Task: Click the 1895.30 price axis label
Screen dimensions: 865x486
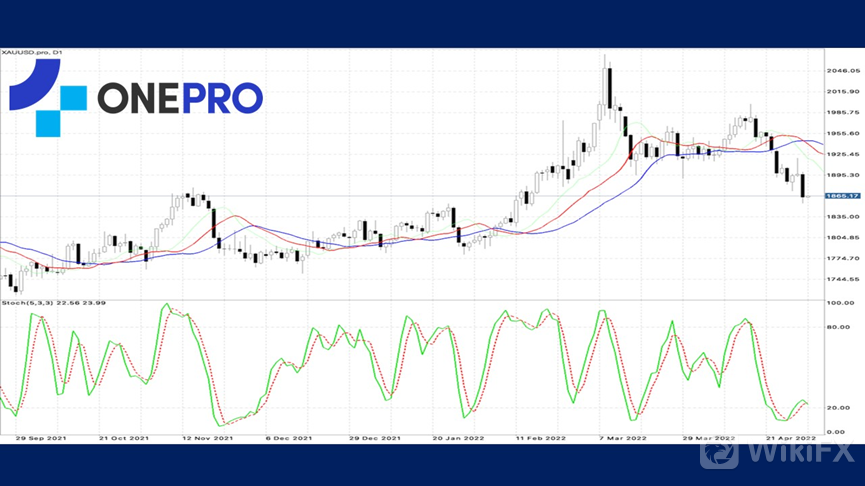Action: [843, 175]
